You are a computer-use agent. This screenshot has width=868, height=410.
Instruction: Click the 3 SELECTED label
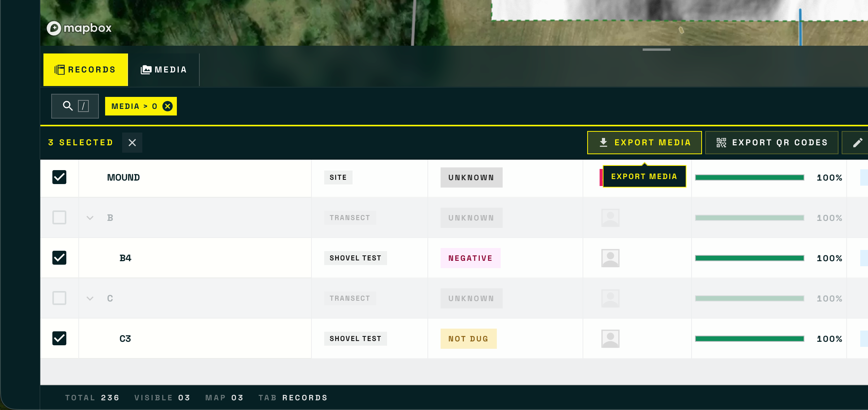81,143
